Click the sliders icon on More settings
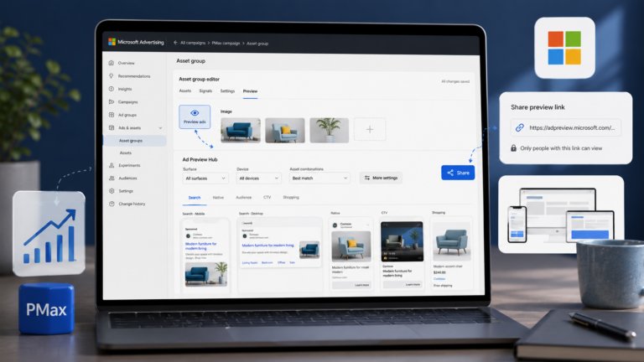Image resolution: width=644 pixels, height=362 pixels. [367, 178]
